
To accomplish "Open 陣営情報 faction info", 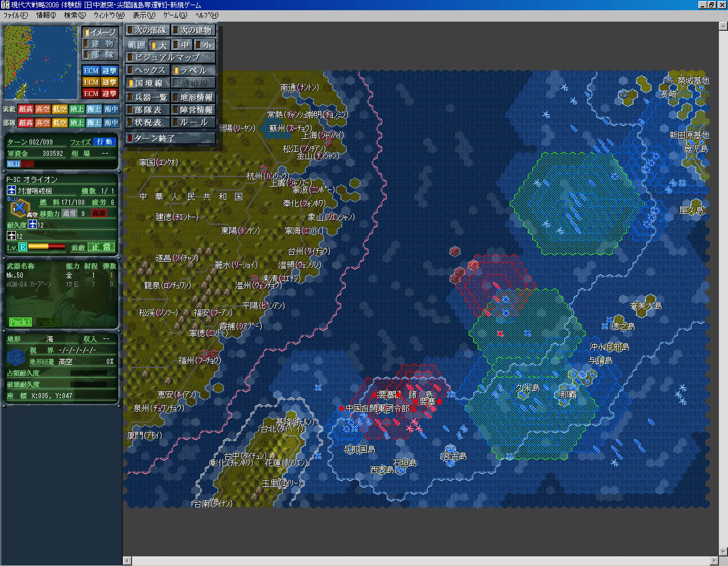I will [x=193, y=110].
